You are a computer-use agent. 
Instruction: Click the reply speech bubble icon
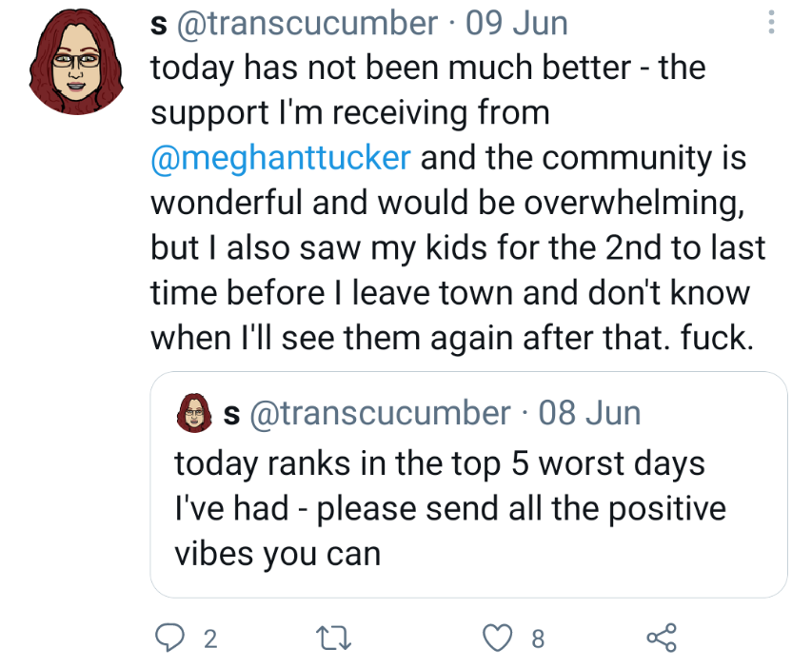pos(169,638)
